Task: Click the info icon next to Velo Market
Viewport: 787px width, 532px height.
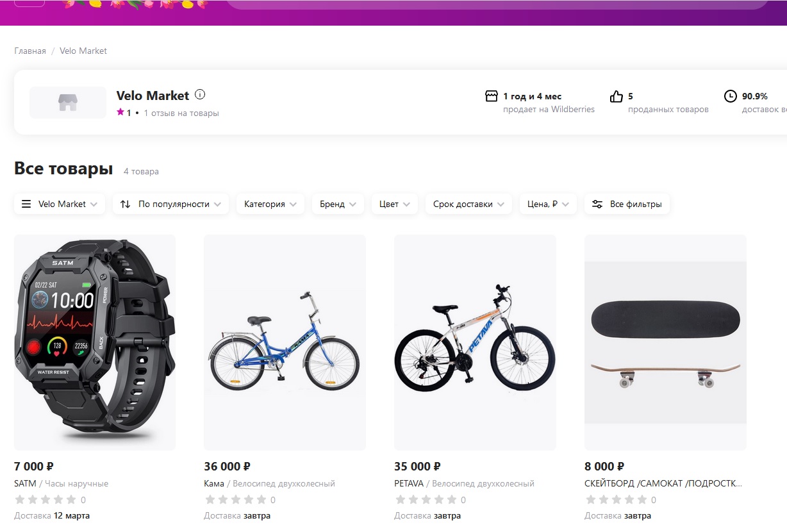Action: [200, 95]
